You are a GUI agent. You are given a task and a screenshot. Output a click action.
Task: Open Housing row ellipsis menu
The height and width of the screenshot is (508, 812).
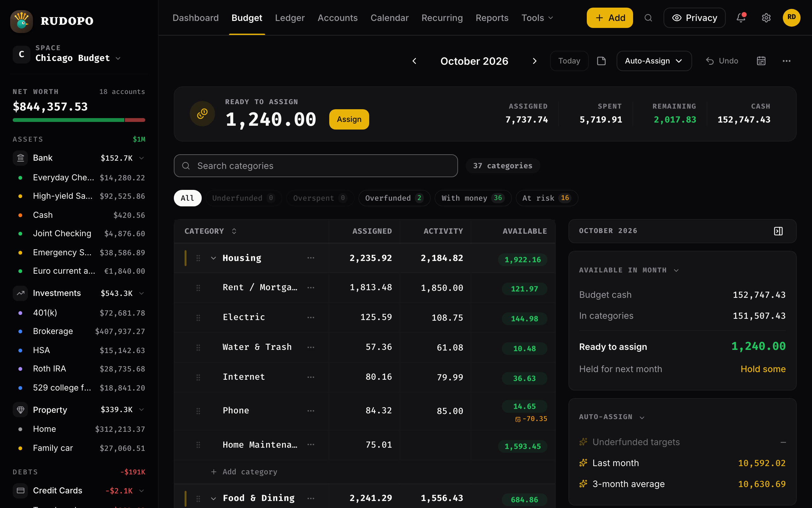point(311,258)
